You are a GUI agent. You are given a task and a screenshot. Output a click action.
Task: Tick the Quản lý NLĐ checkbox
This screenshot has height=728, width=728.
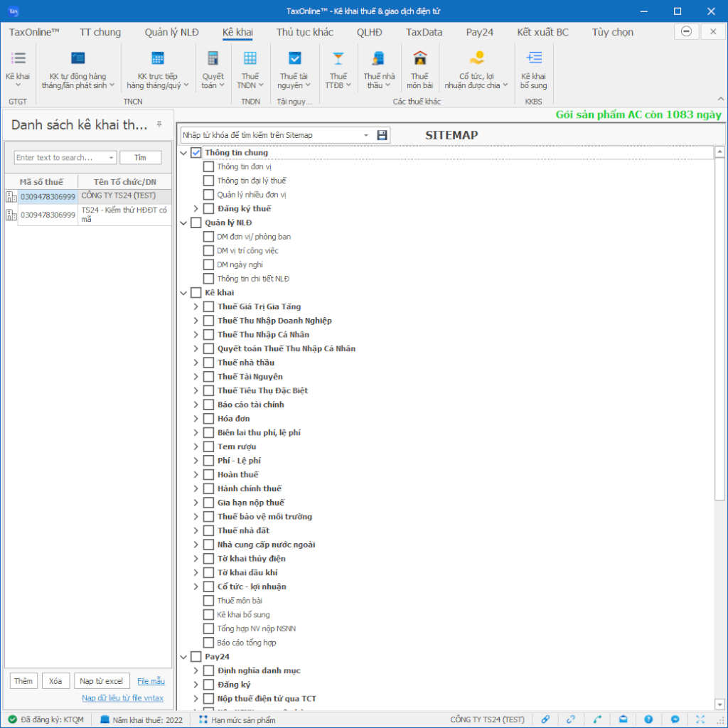[x=196, y=223]
